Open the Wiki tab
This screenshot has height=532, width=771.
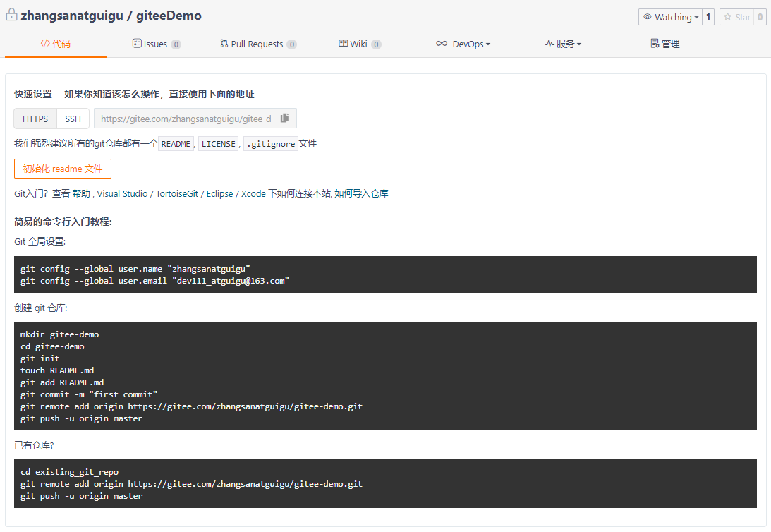(x=360, y=44)
